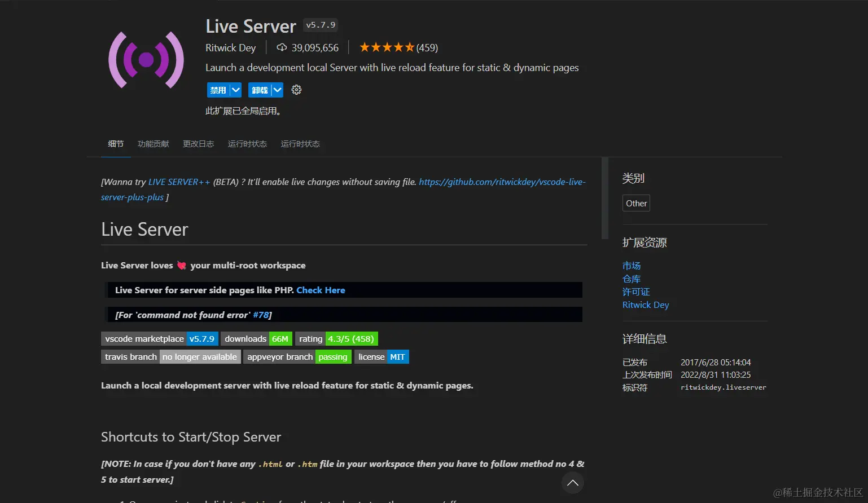Click the Live Server extension logo icon
The image size is (868, 503).
point(146,60)
